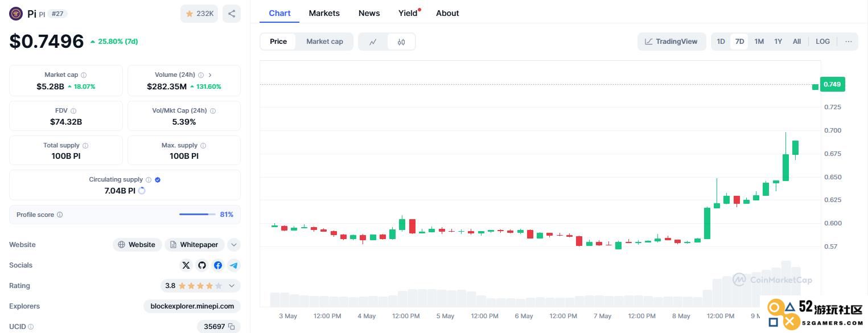Switch to candlestick chart view icon

pyautogui.click(x=401, y=42)
